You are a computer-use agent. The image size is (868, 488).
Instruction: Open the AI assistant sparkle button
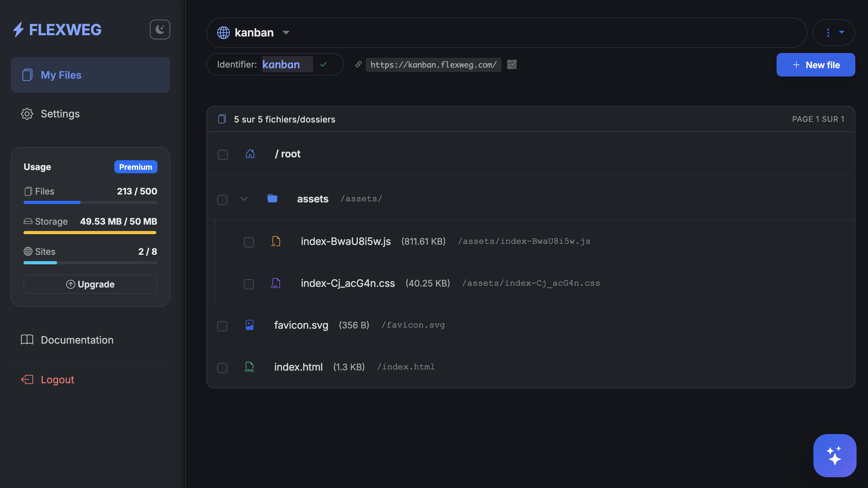[835, 456]
